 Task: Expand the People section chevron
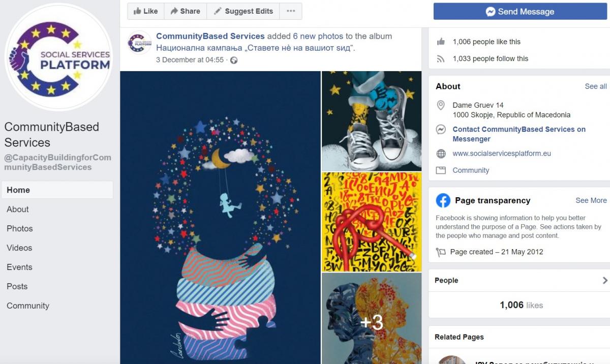(605, 280)
